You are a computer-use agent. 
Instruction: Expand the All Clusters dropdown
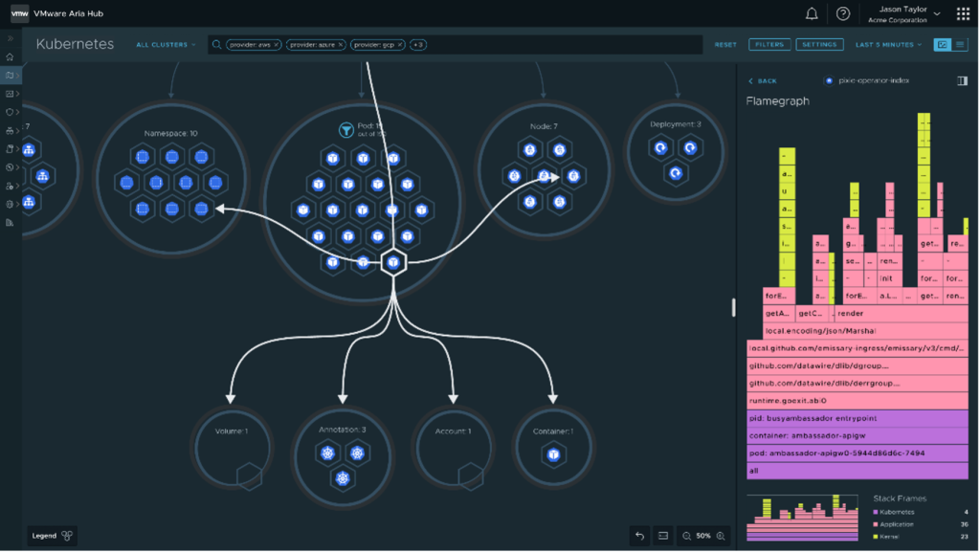[166, 45]
